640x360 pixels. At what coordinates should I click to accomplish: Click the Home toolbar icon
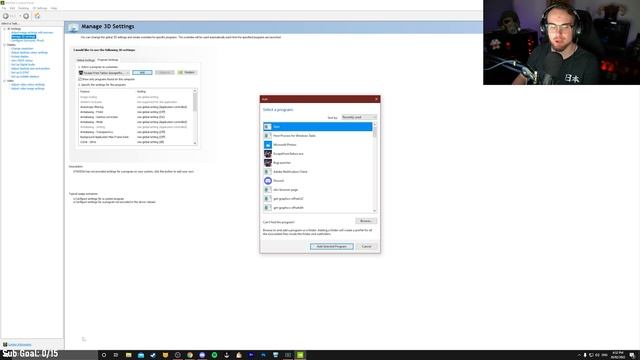37,16
